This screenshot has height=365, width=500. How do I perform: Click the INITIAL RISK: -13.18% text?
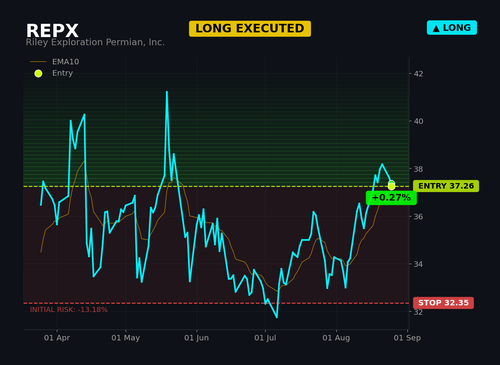(69, 310)
